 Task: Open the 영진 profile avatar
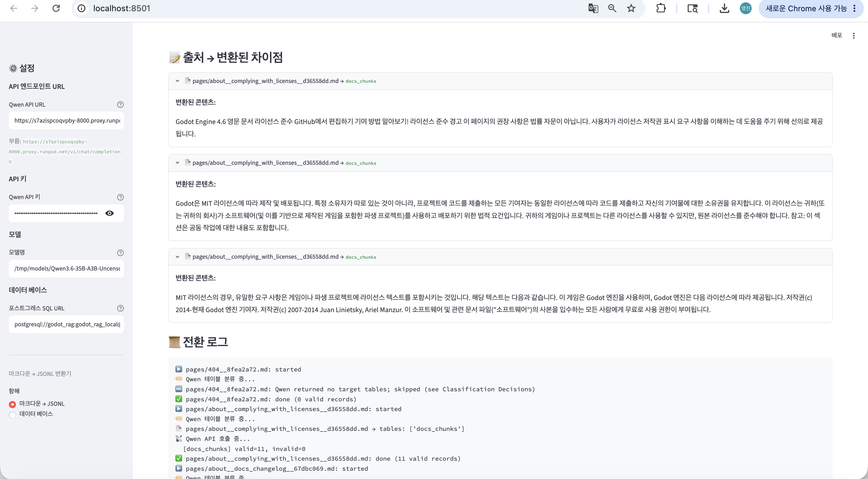click(745, 9)
